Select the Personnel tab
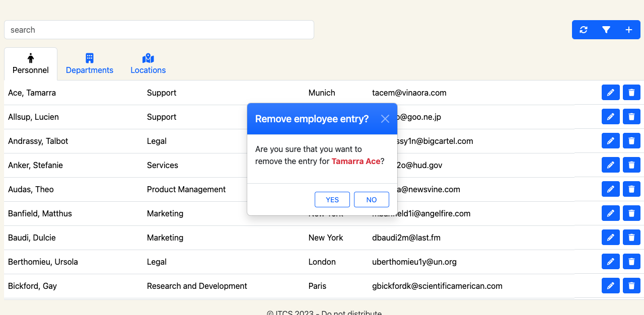Image resolution: width=644 pixels, height=315 pixels. 31,64
